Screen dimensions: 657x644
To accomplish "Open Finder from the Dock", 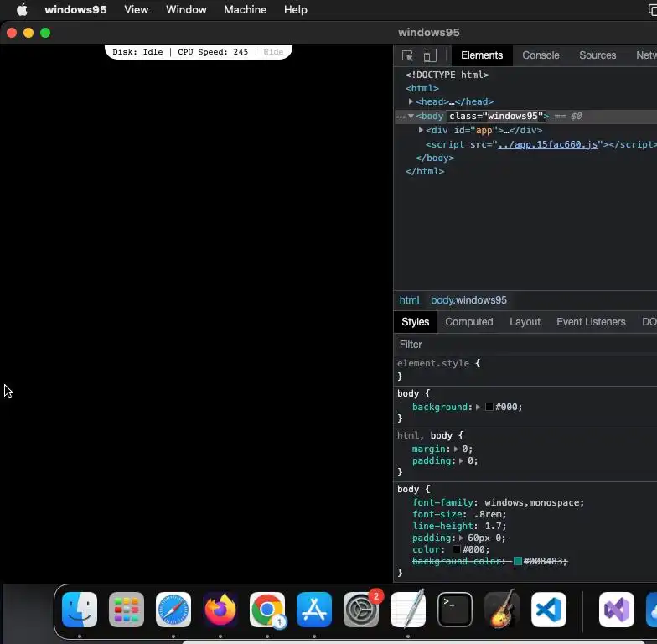I will 80,609.
